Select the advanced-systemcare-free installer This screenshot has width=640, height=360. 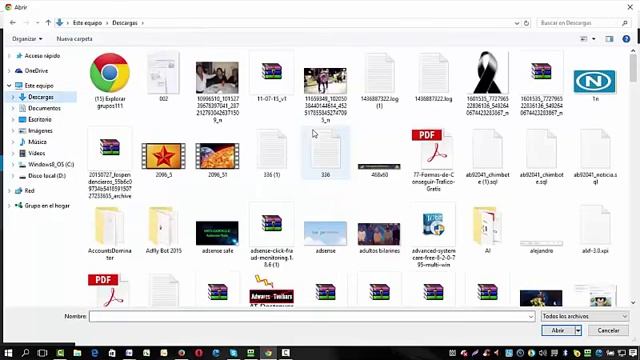pos(433,236)
